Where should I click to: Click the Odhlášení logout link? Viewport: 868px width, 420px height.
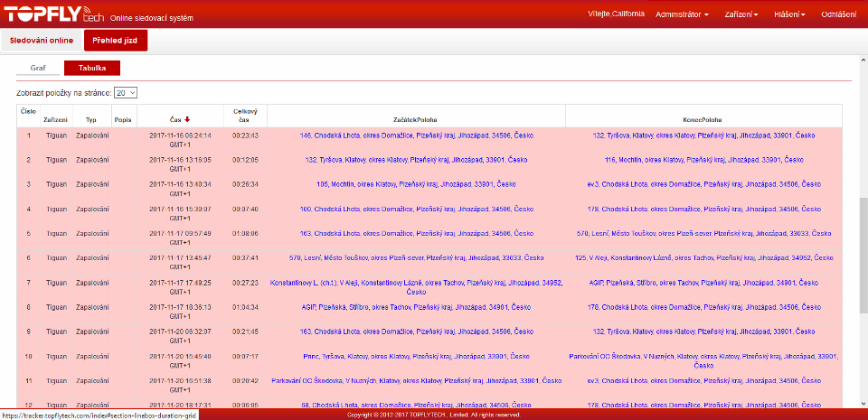[838, 14]
